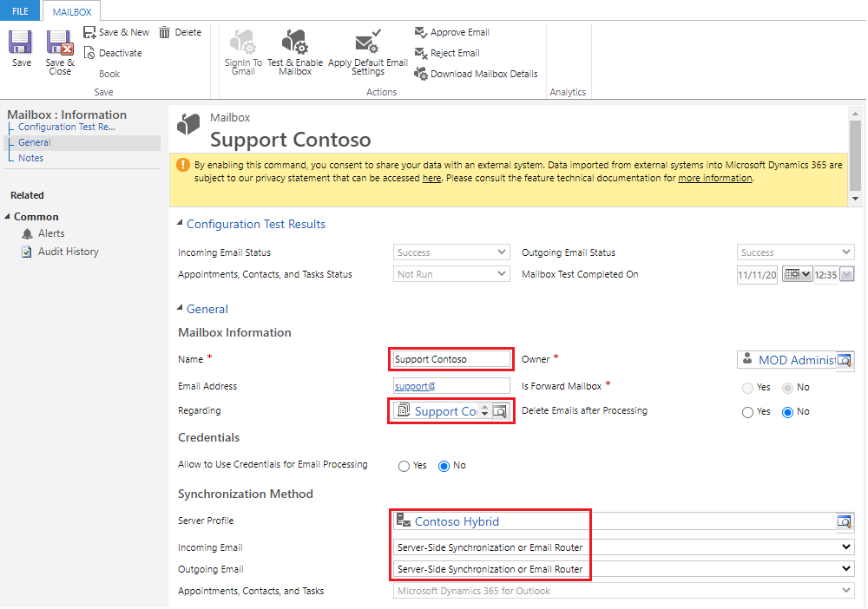The height and width of the screenshot is (609, 868).
Task: Open the 'more information' link
Action: 714,179
